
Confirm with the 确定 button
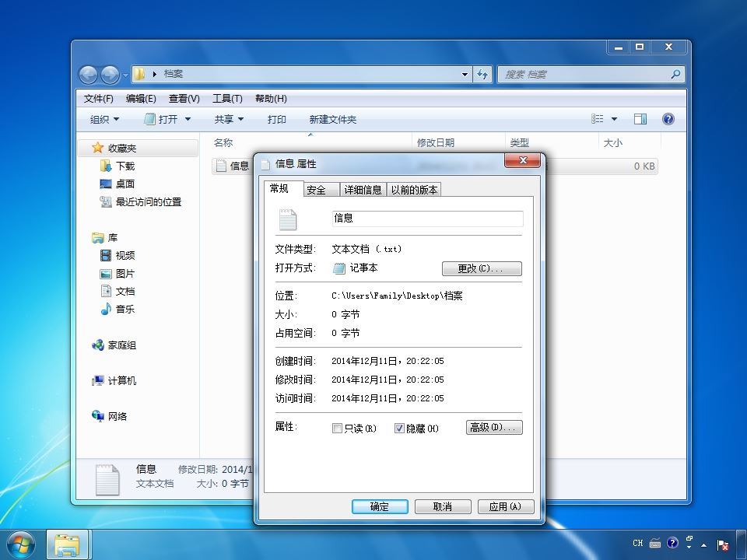pos(380,506)
